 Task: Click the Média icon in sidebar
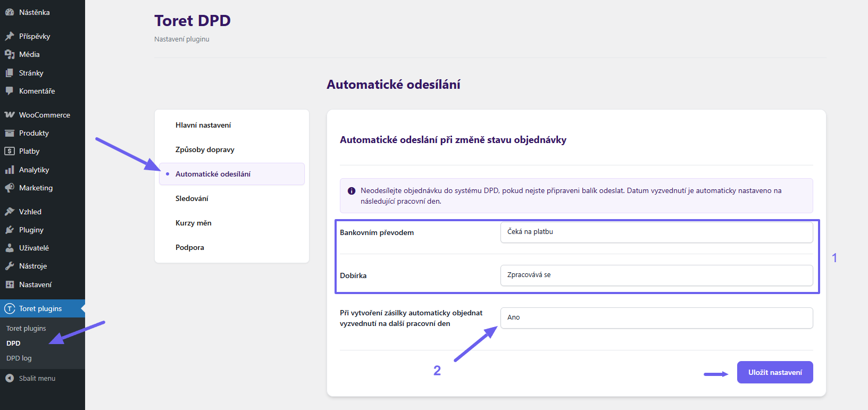(10, 54)
